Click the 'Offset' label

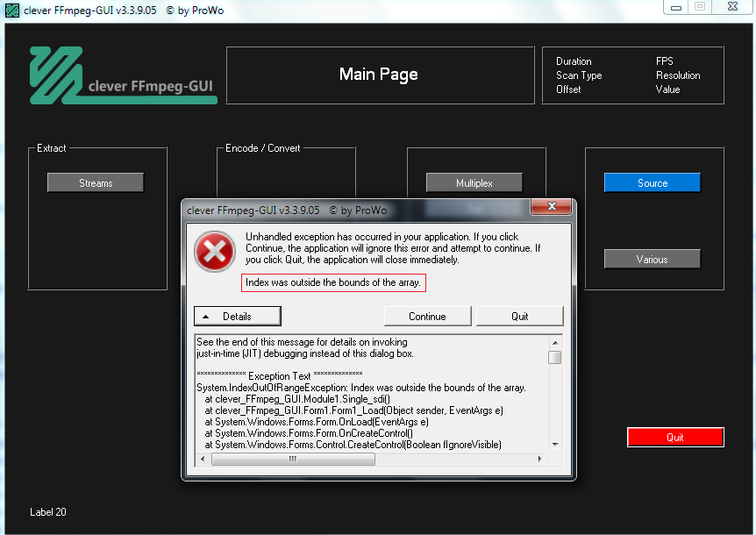[568, 89]
